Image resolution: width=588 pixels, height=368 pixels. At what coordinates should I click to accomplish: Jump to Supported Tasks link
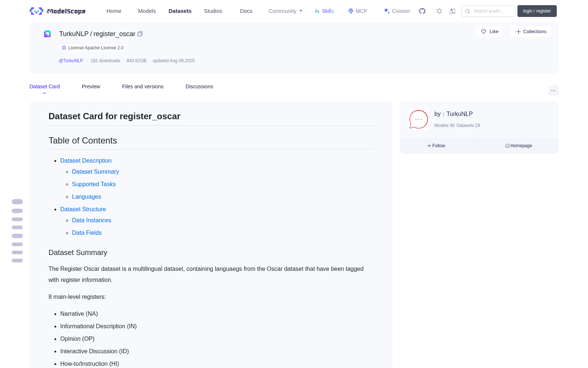click(94, 184)
